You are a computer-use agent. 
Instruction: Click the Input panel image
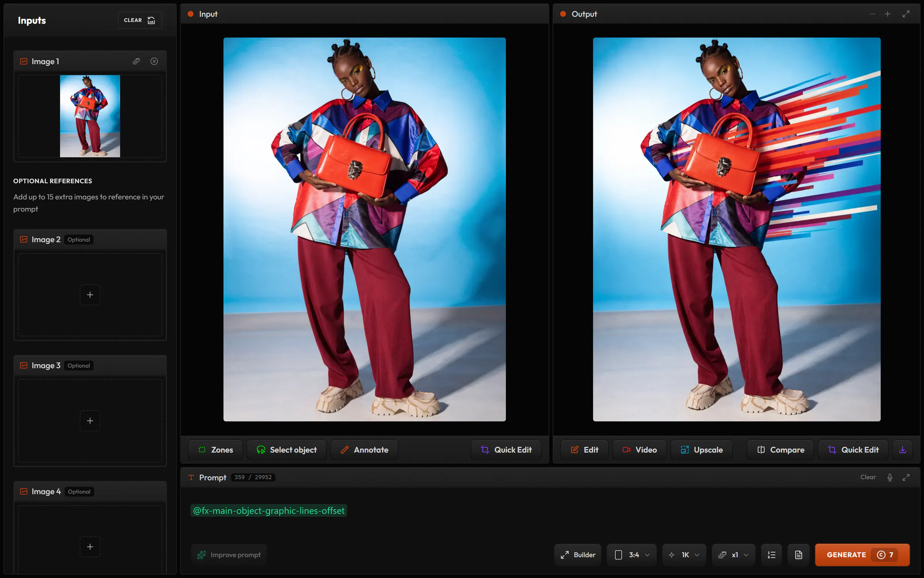click(x=365, y=229)
